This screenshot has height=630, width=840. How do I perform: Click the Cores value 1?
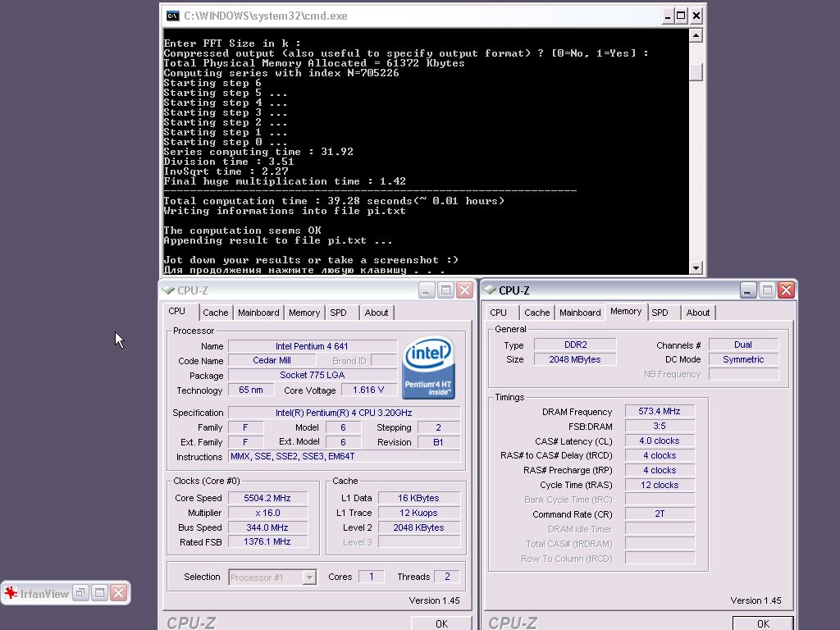[371, 577]
